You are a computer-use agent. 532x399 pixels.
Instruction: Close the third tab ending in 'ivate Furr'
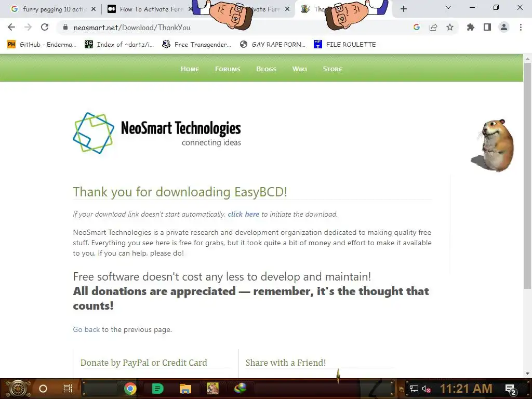tap(287, 9)
